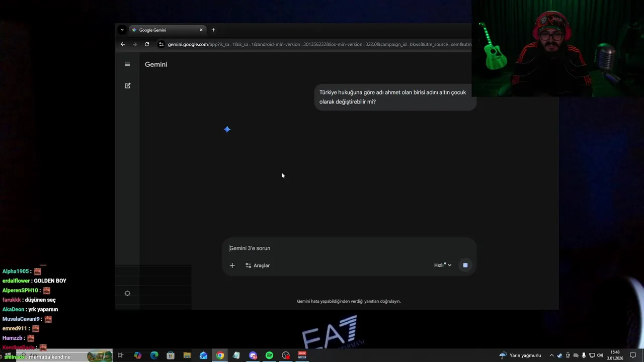Focus the 'Gemini 3'e sorun' prompt field
The width and height of the screenshot is (644, 362).
click(x=349, y=248)
